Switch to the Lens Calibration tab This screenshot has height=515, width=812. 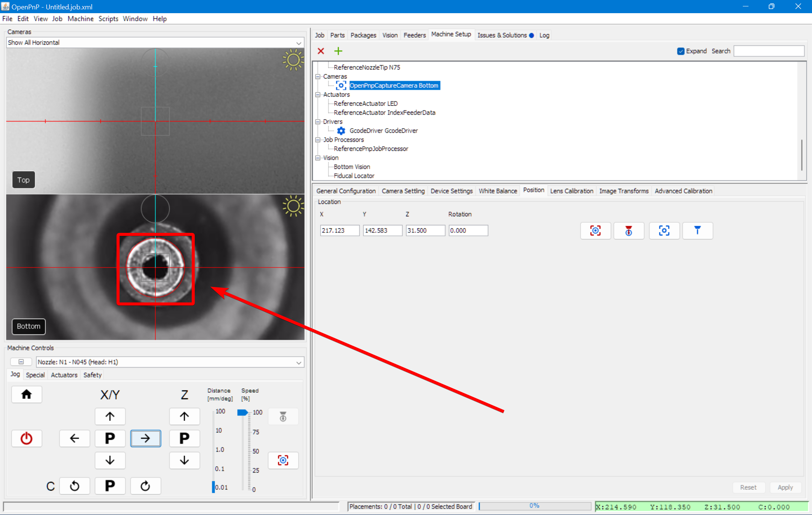tap(571, 191)
